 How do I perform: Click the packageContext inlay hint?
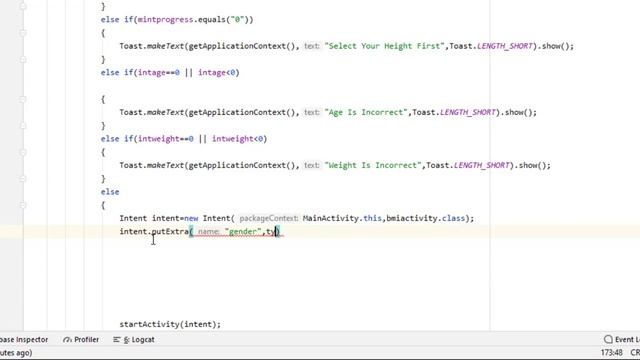click(269, 218)
